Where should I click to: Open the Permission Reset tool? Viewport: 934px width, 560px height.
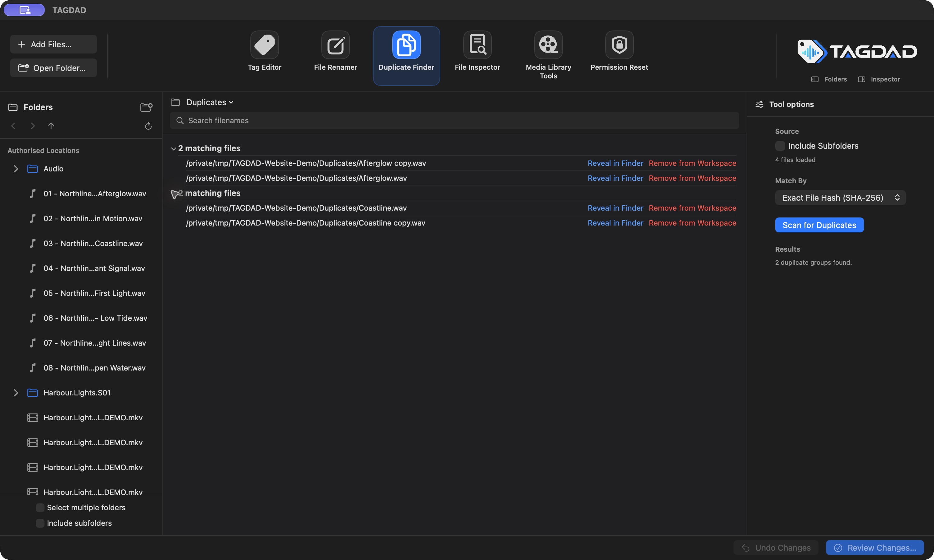tap(619, 52)
